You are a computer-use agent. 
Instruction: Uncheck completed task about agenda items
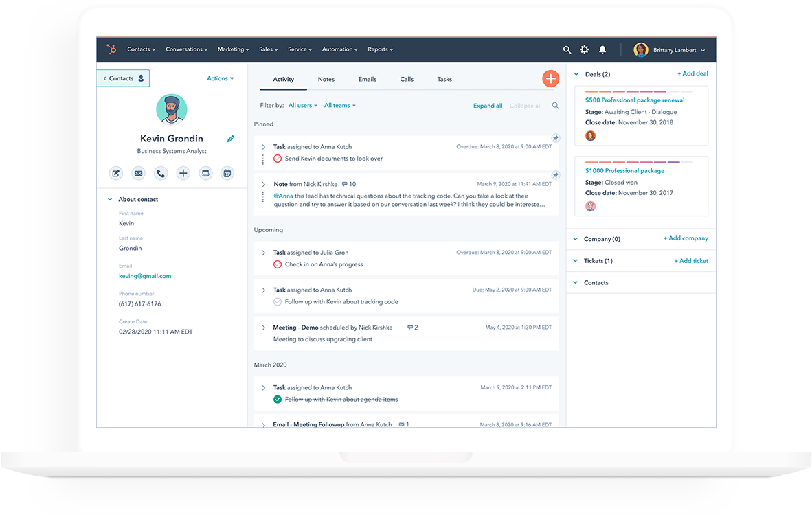coord(278,400)
